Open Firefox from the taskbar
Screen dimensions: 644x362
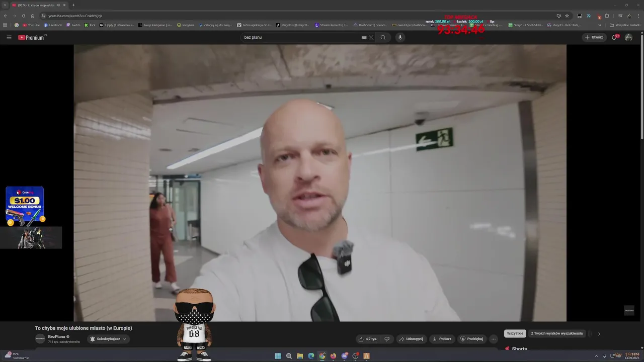click(x=333, y=356)
